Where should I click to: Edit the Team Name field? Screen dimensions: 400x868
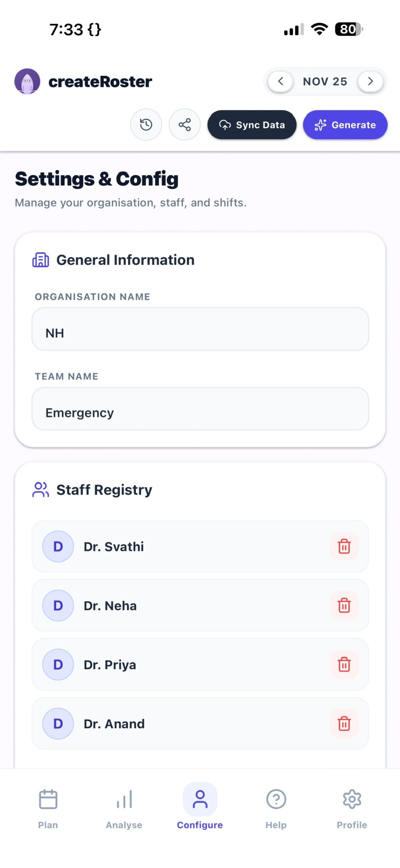[x=200, y=408]
